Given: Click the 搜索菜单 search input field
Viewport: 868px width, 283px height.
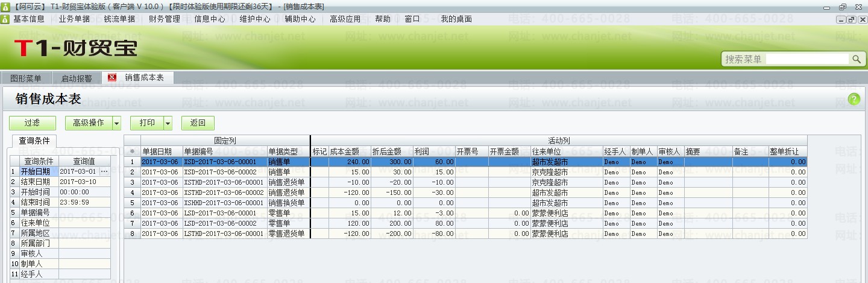Looking at the screenshot, I should click(x=808, y=59).
